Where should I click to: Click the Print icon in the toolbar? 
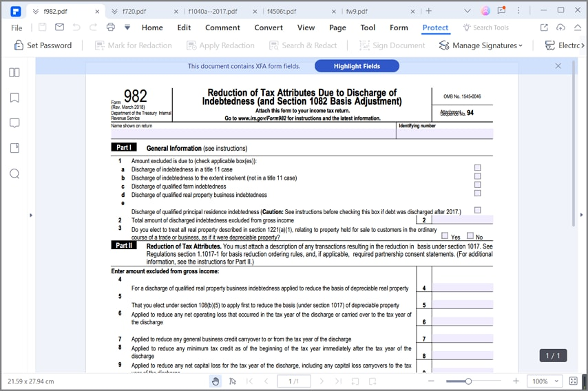110,28
